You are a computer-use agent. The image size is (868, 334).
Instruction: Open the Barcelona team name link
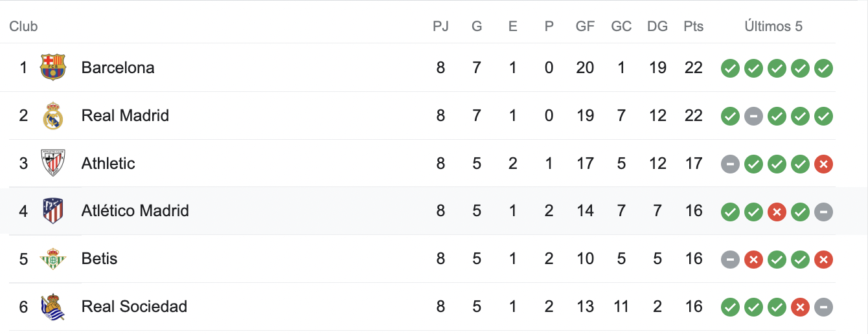(118, 67)
